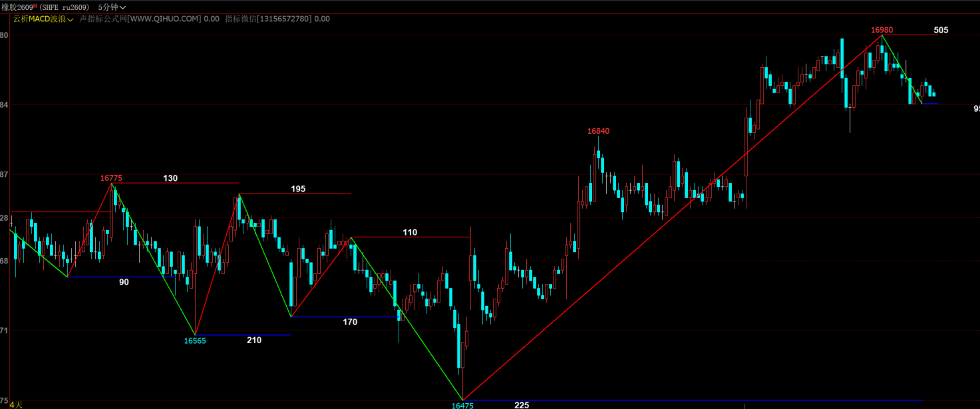The height and width of the screenshot is (409, 980).
Task: Click the 130 wave amplitude value
Action: point(170,178)
